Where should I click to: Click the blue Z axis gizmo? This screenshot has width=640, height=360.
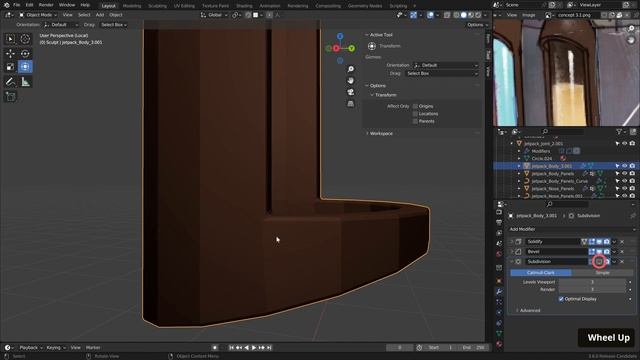[340, 36]
